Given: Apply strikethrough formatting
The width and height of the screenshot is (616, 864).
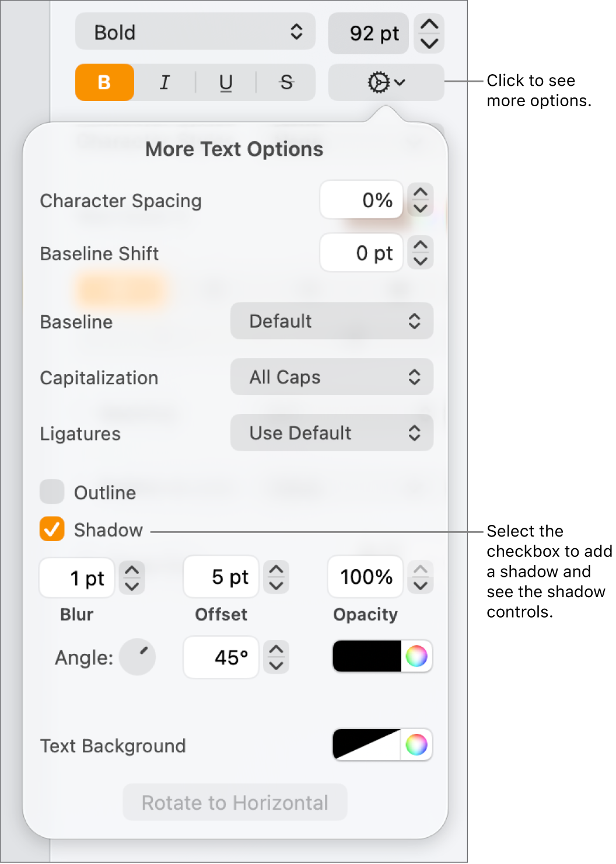Looking at the screenshot, I should click(x=285, y=82).
